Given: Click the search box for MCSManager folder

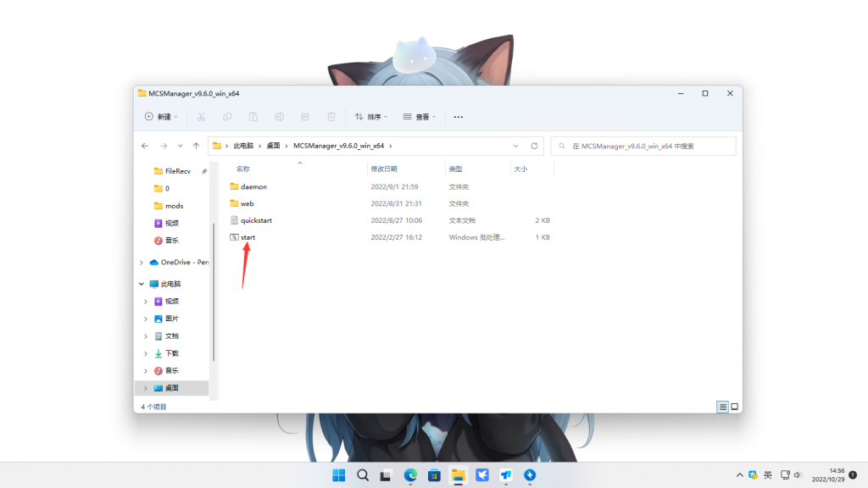Looking at the screenshot, I should pos(643,146).
